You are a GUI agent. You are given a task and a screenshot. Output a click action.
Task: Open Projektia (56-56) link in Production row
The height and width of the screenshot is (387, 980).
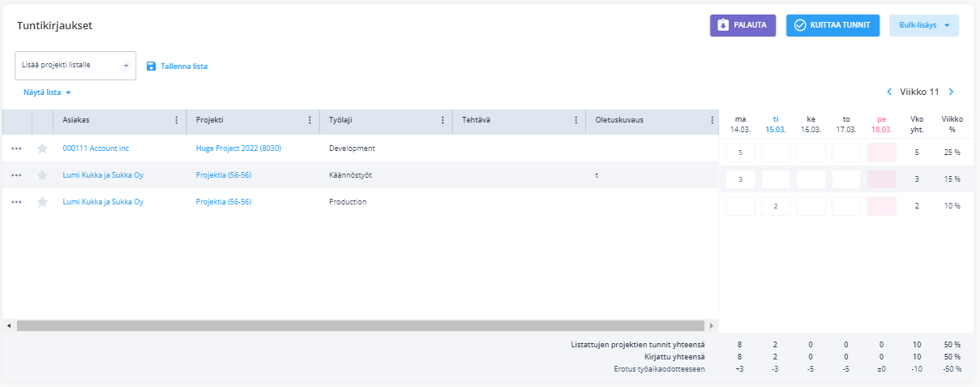tap(224, 202)
